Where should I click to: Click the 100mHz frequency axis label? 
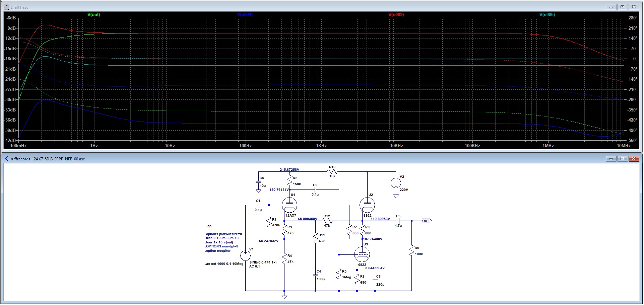[18, 146]
